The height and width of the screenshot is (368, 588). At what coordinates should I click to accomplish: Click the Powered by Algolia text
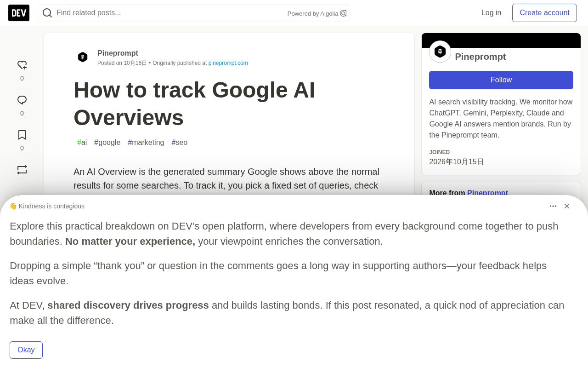tap(313, 14)
